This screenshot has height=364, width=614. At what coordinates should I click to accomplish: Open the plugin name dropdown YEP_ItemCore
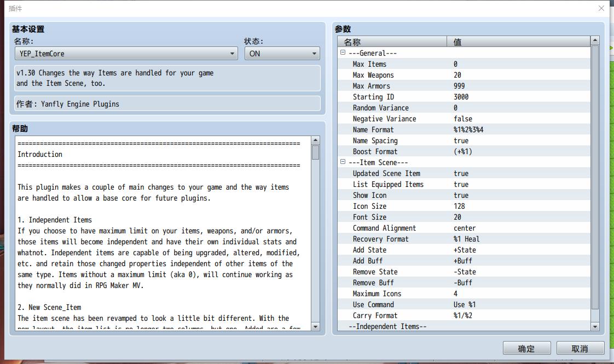tap(126, 54)
